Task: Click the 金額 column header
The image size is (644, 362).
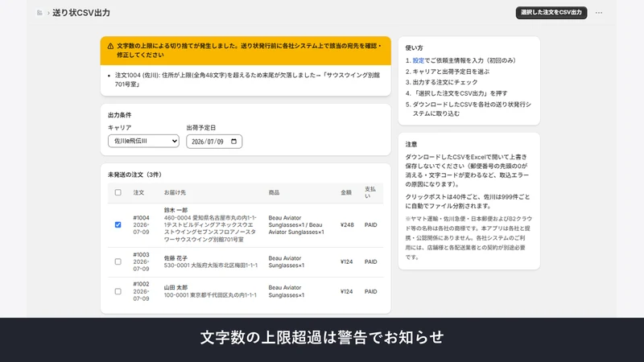Action: (346, 192)
